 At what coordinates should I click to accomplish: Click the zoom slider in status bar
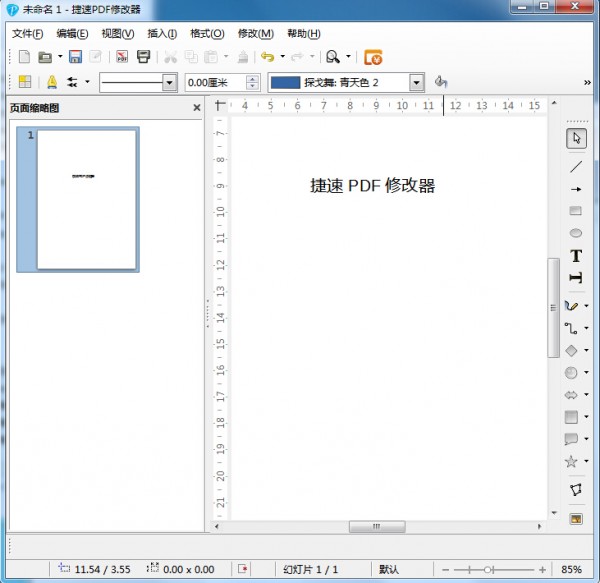pos(490,569)
